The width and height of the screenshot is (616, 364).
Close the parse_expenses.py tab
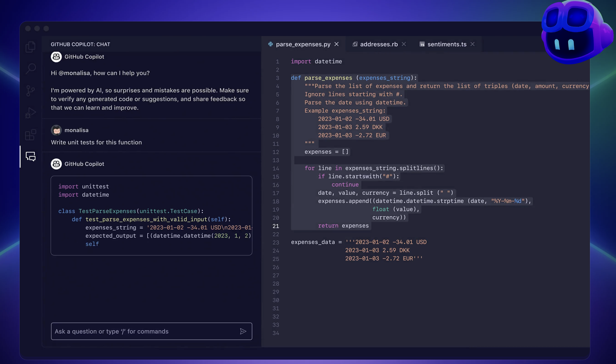click(336, 45)
